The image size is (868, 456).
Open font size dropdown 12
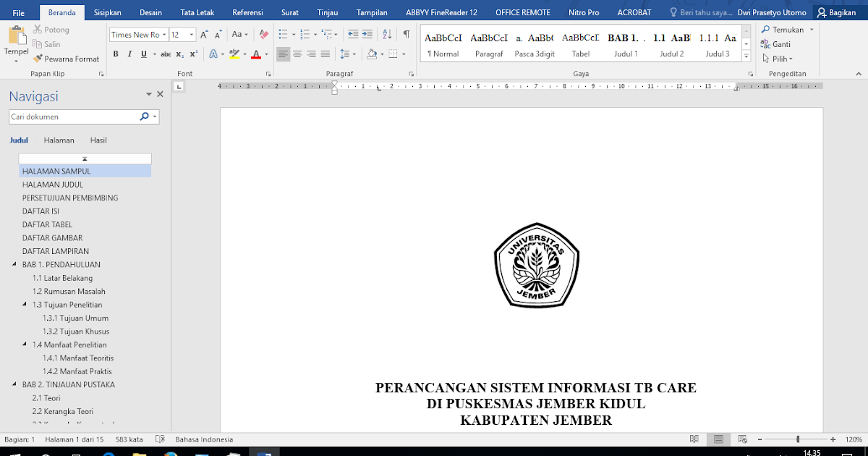coord(192,35)
